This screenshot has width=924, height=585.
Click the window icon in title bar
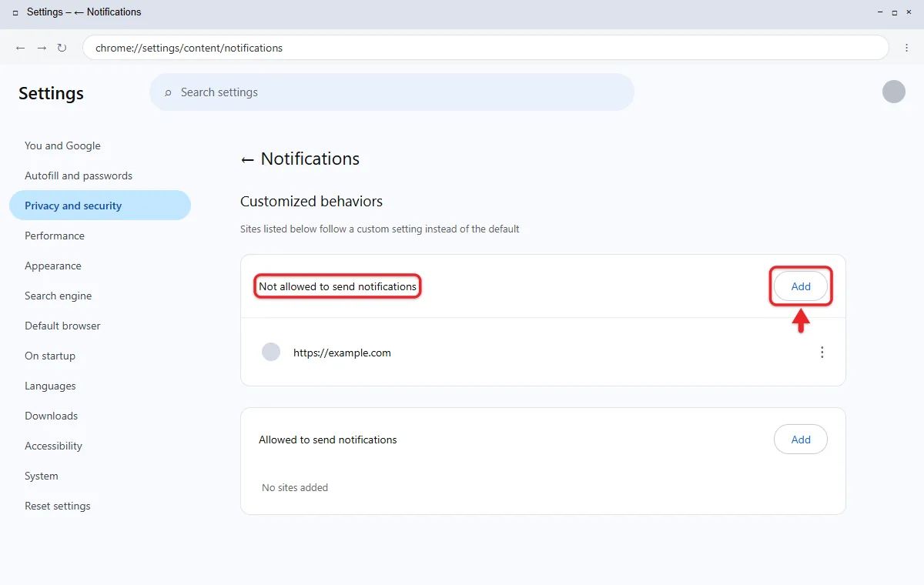pos(15,12)
